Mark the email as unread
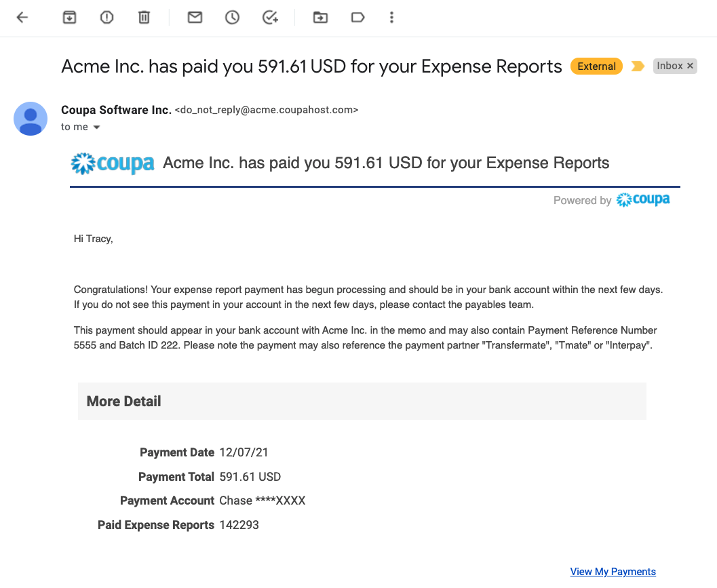 (x=195, y=18)
